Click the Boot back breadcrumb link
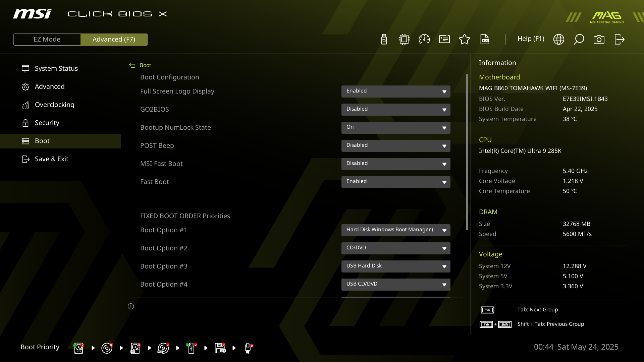The image size is (644, 362). [145, 65]
